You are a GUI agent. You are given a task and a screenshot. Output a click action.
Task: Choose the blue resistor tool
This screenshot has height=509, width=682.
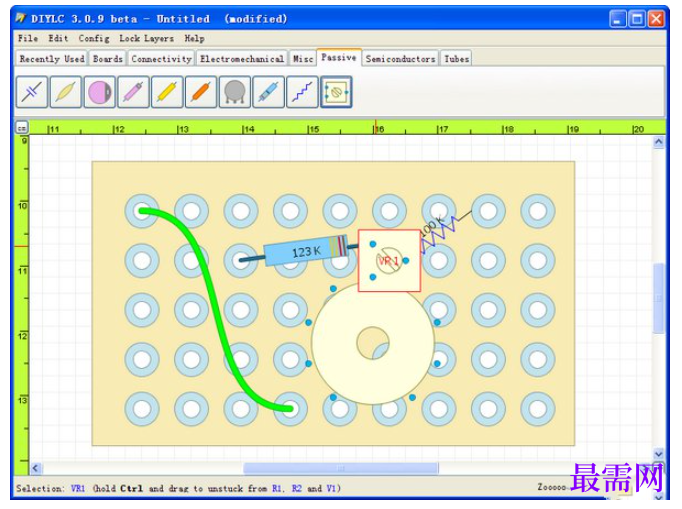(x=268, y=92)
